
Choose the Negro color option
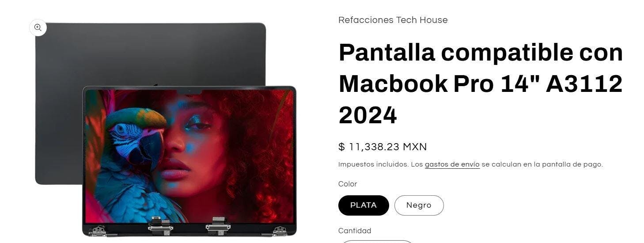point(419,205)
